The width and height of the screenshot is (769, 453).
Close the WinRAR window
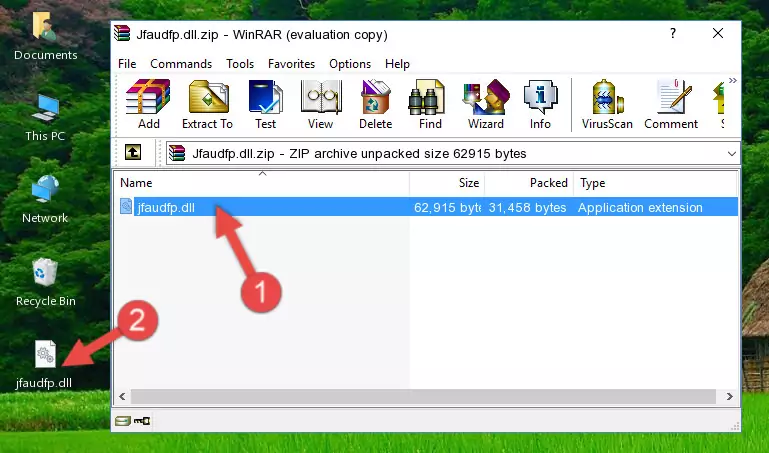pyautogui.click(x=718, y=33)
